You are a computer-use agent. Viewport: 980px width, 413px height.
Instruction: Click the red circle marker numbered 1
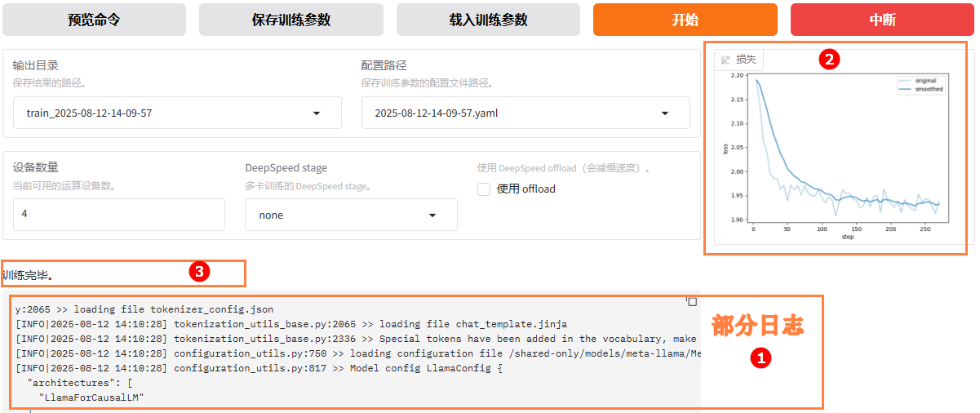coord(760,357)
